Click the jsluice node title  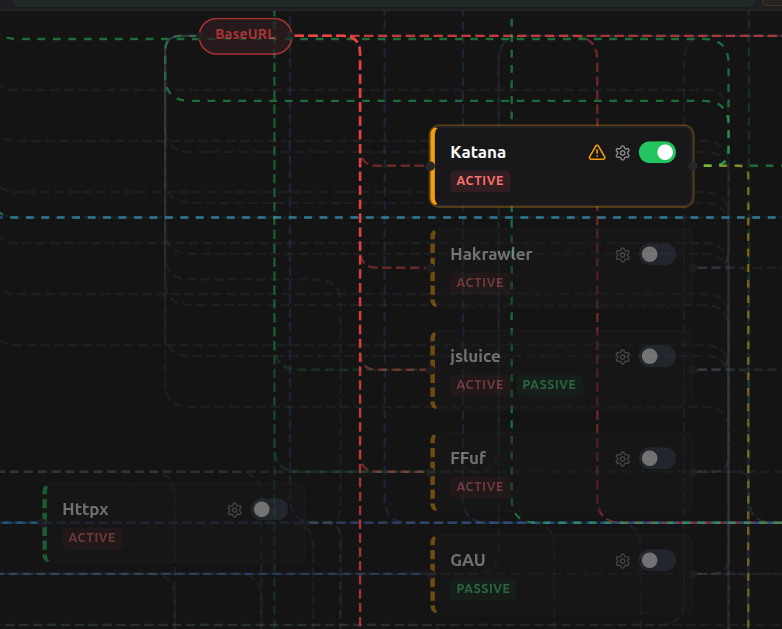475,357
